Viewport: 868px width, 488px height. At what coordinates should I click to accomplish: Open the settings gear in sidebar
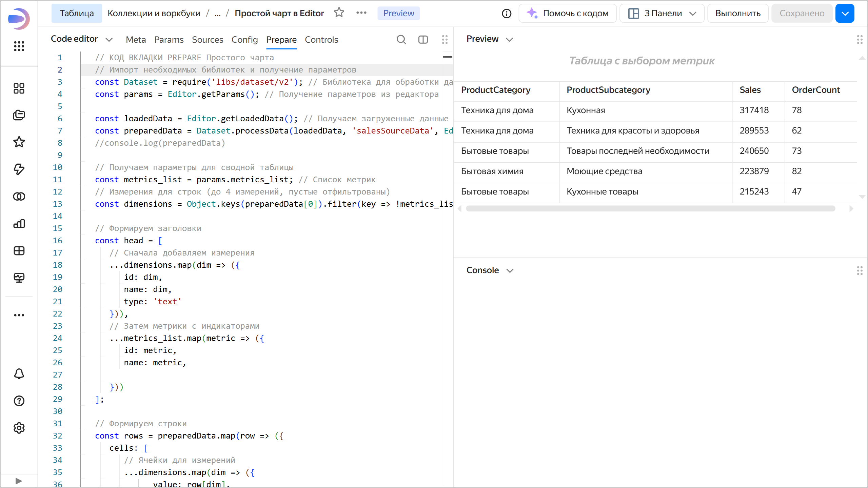(x=19, y=428)
